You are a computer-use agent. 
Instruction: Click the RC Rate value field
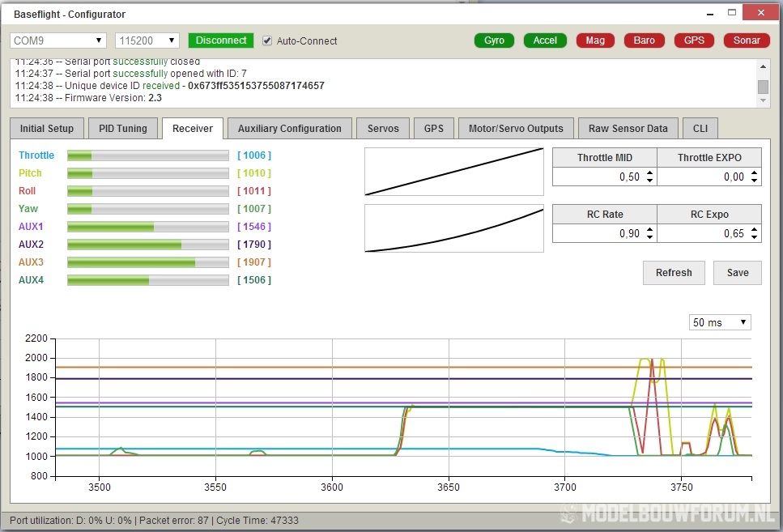click(x=604, y=233)
